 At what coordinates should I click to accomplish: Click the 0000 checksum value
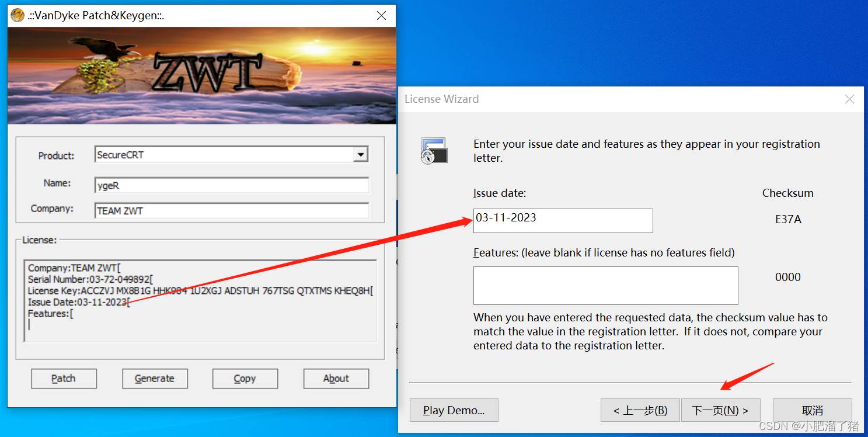click(x=788, y=277)
